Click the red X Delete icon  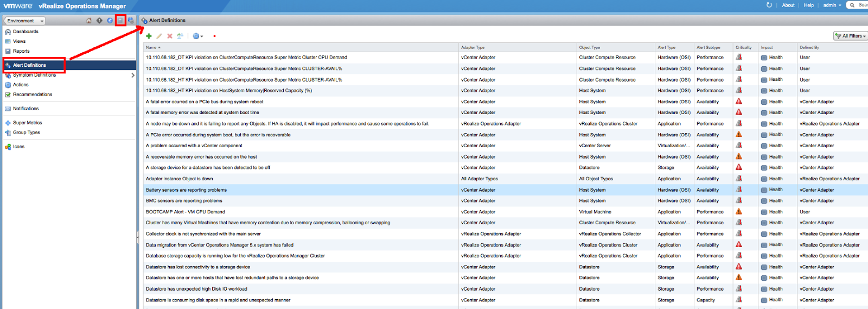[x=170, y=36]
